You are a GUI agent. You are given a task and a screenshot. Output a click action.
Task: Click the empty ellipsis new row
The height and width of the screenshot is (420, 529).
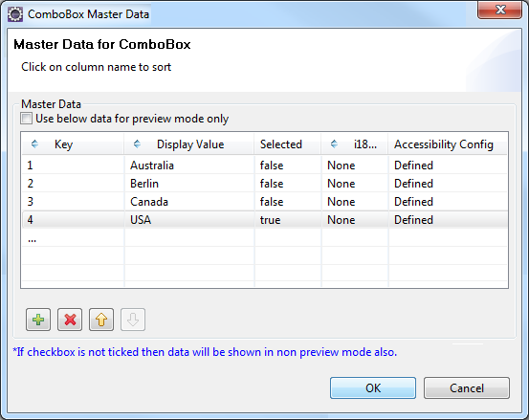point(264,238)
